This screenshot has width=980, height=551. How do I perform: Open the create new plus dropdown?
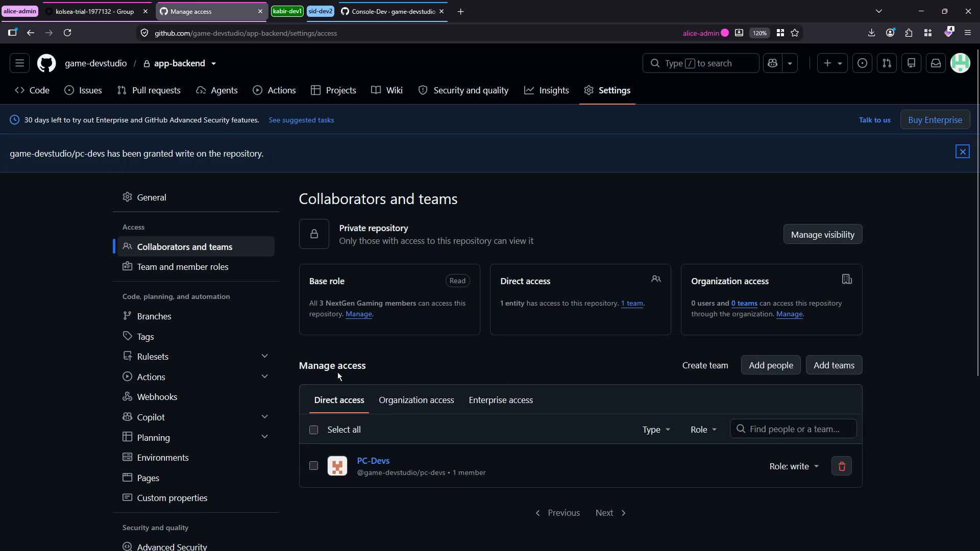[832, 63]
